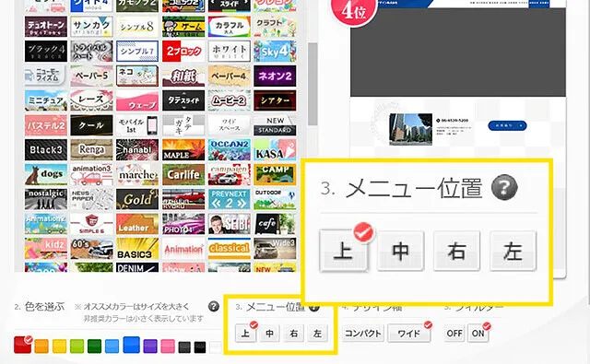Screen dimensions: 590x364
Task: Choose the Black3 design template
Action: [x=46, y=149]
